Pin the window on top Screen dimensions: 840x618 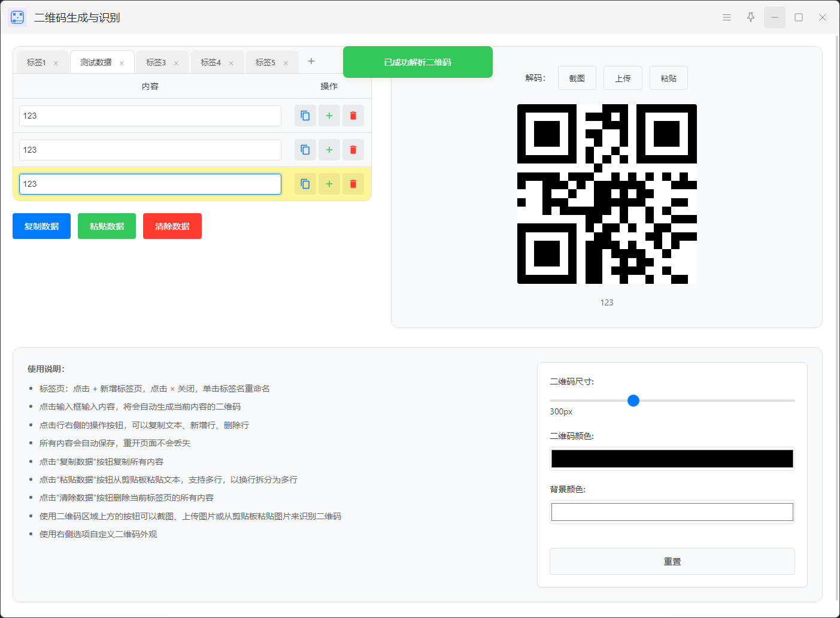click(x=751, y=17)
